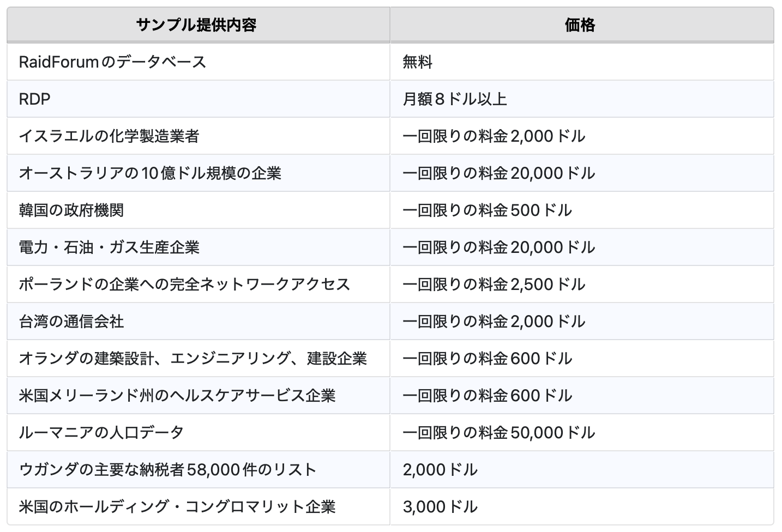Select the 3,000ドル price cell
This screenshot has width=782, height=532.
(x=440, y=507)
